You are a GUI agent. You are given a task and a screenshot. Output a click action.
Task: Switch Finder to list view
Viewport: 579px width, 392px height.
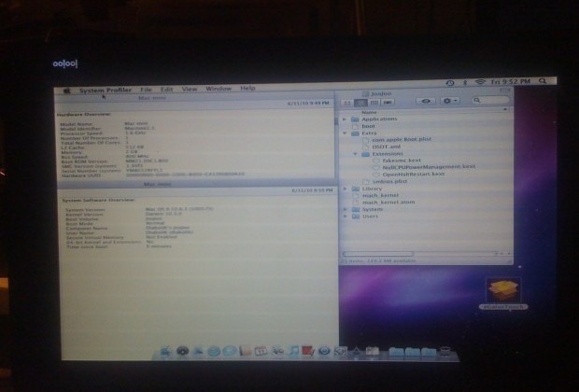coord(360,101)
